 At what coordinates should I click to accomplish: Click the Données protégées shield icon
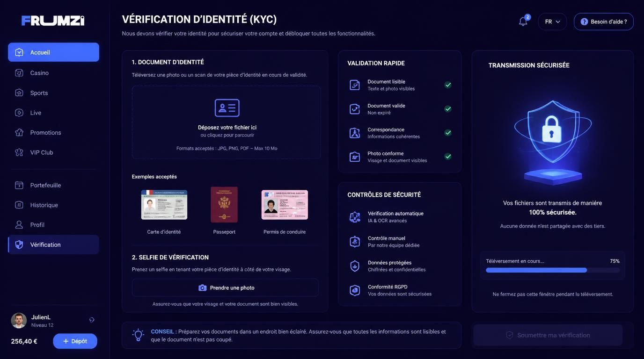pos(355,266)
